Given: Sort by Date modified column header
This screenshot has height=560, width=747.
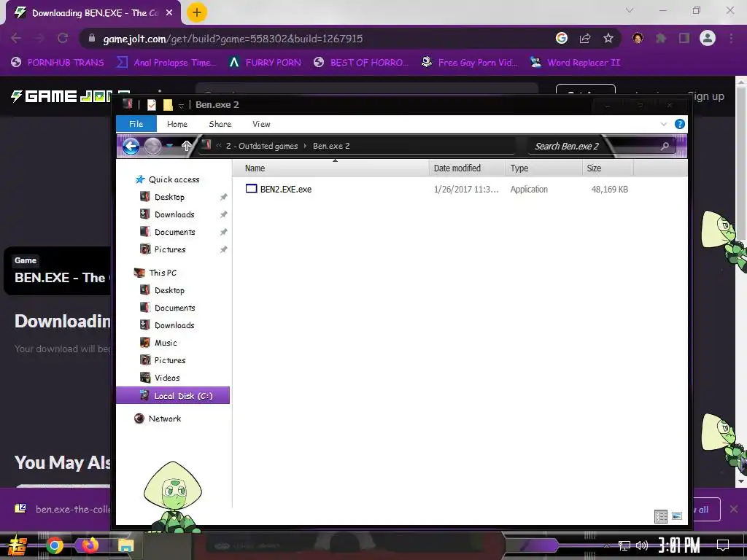Looking at the screenshot, I should 467,168.
